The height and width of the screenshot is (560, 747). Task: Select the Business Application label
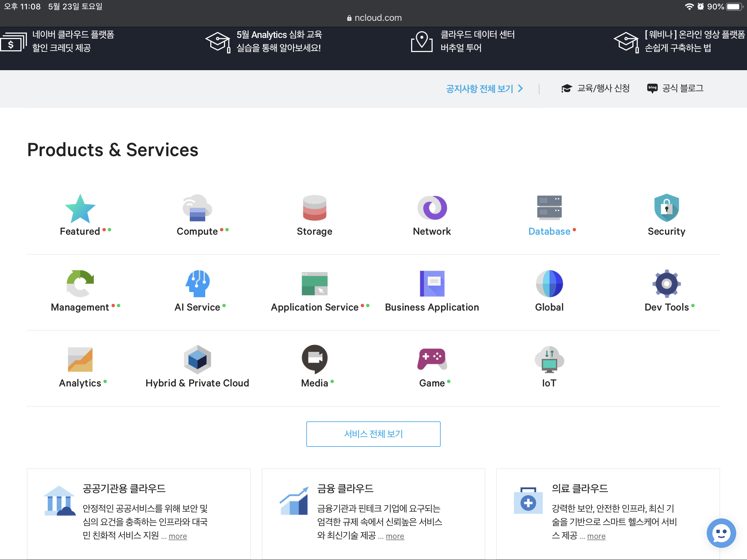tap(432, 307)
